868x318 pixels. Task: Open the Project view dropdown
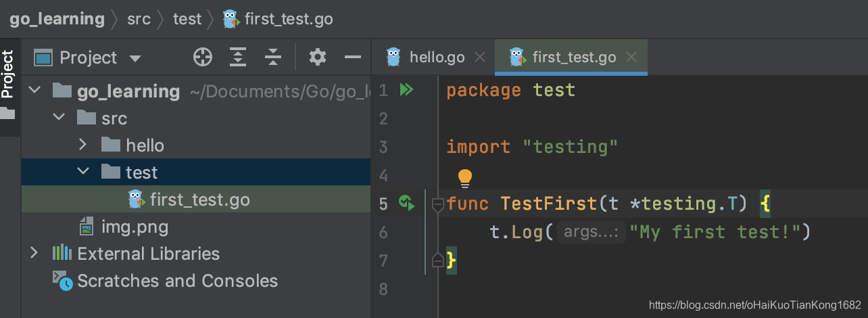pyautogui.click(x=135, y=58)
